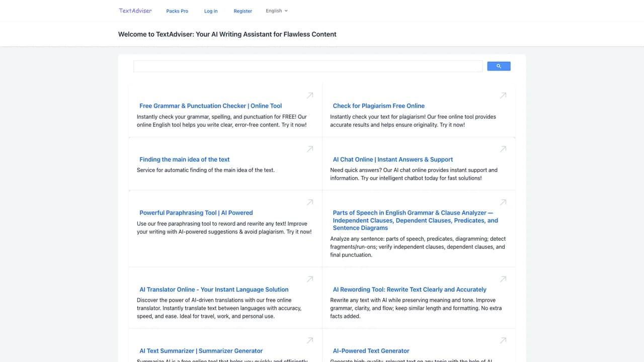Click the plagiarism checker description text
This screenshot has height=362, width=644.
pos(413,121)
